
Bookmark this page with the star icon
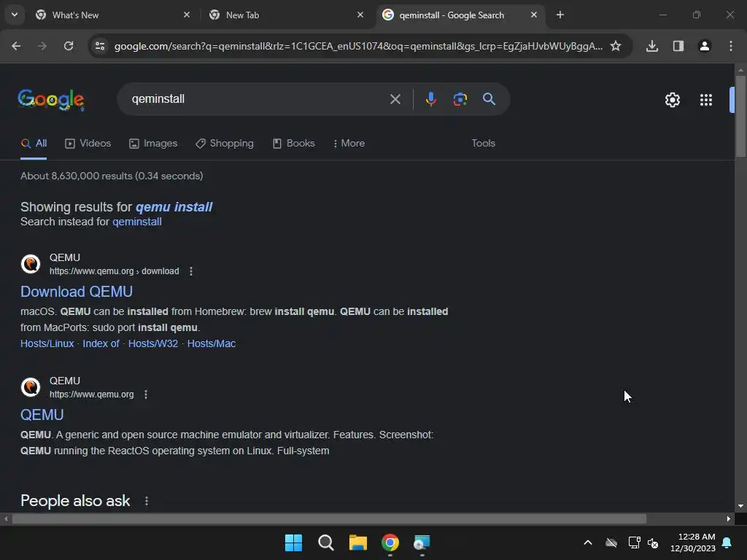616,46
